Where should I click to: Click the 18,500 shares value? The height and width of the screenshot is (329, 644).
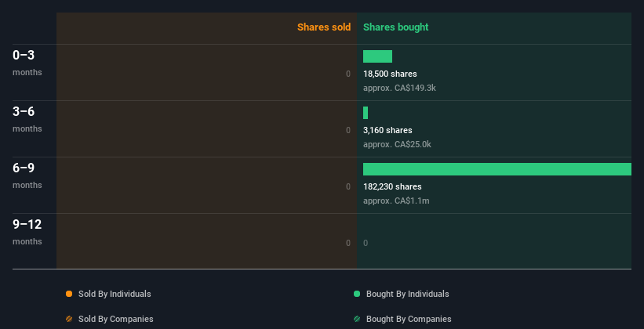click(390, 74)
